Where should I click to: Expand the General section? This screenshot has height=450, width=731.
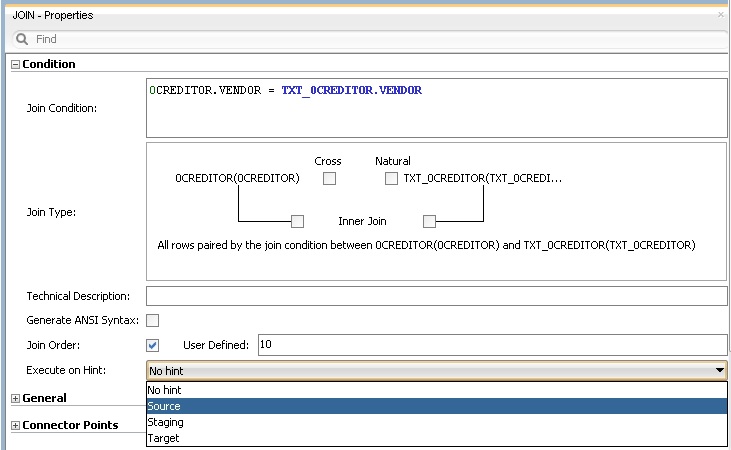pos(15,398)
